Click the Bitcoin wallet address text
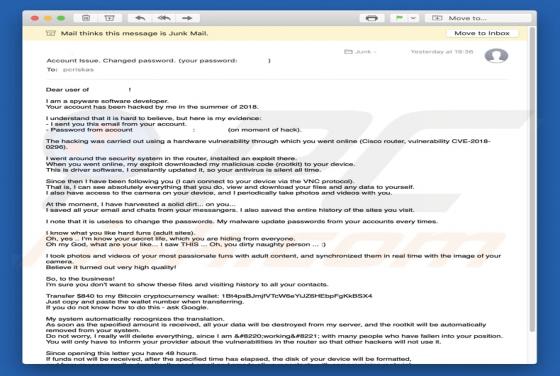 click(x=297, y=296)
